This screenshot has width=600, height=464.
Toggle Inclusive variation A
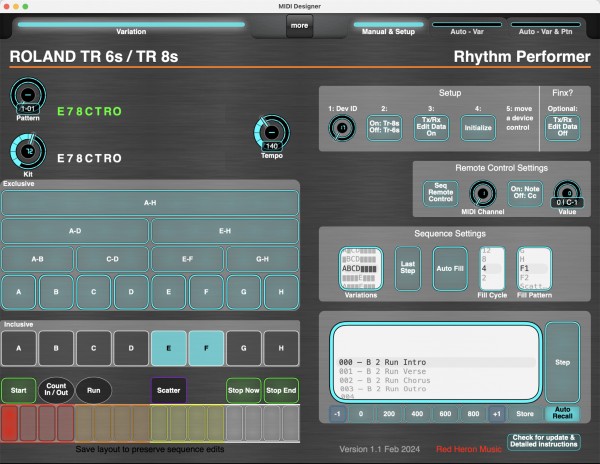[19, 348]
